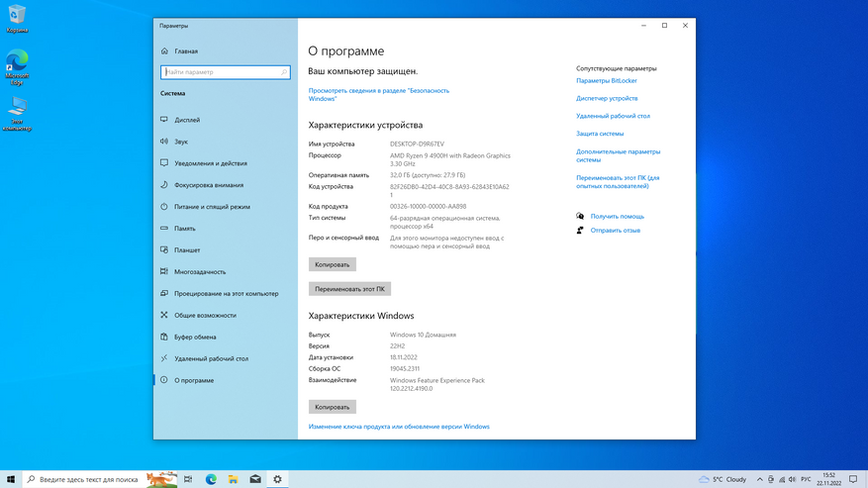The image size is (868, 488).
Task: Open Защита системы link
Action: tap(600, 134)
